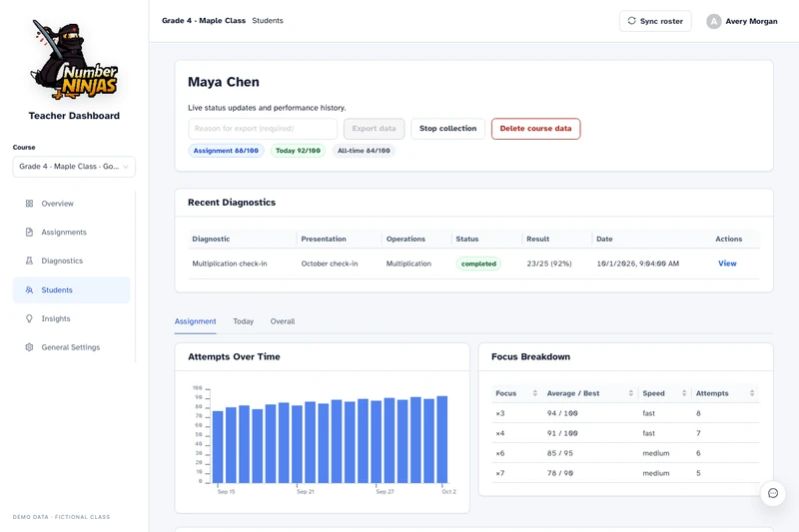799x532 pixels.
Task: Click the Avery Morgan avatar icon
Action: pyautogui.click(x=713, y=21)
